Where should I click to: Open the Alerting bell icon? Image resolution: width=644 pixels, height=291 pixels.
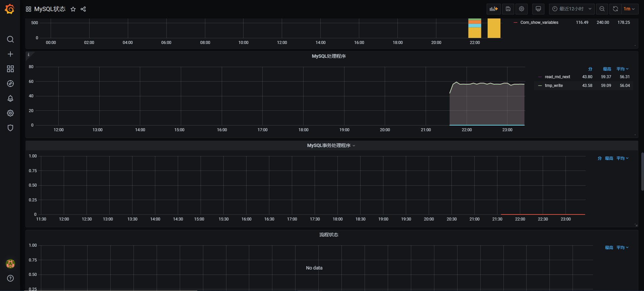[10, 98]
